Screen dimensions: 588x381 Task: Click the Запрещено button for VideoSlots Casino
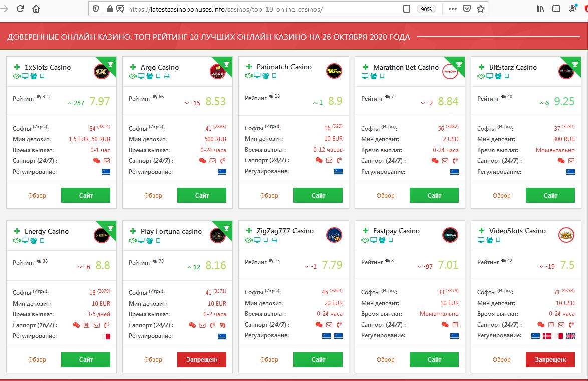(550, 359)
